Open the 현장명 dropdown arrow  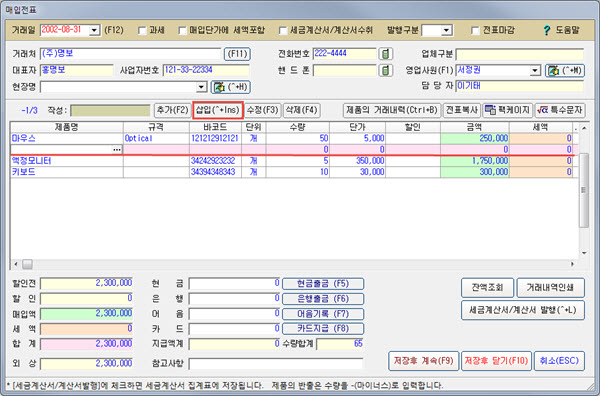201,87
